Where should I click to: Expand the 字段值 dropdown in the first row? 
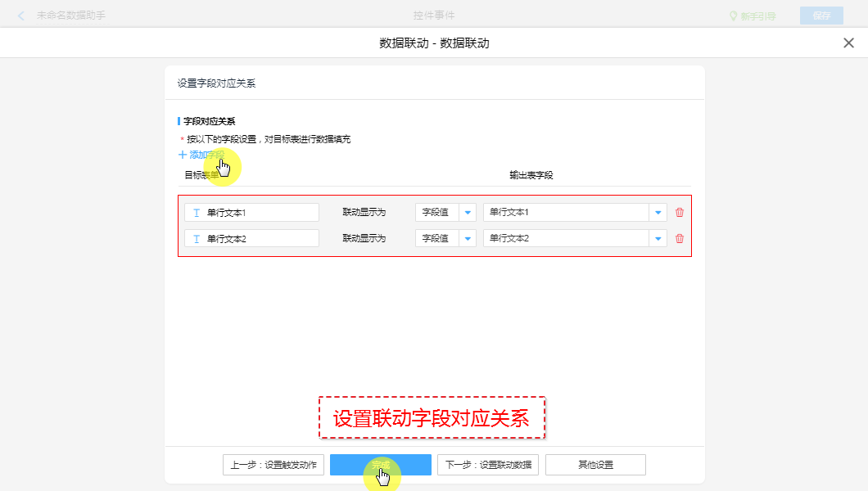468,213
